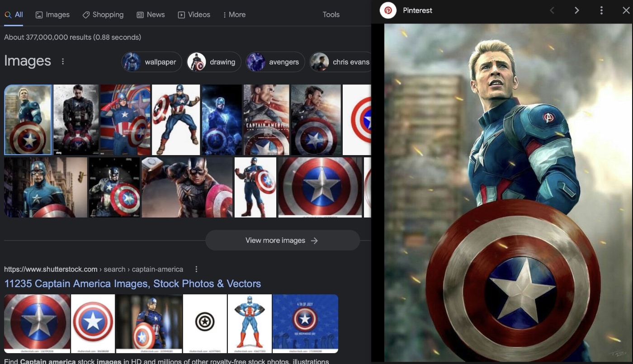Click the Pinterest logo icon
The image size is (633, 364).
click(x=388, y=10)
